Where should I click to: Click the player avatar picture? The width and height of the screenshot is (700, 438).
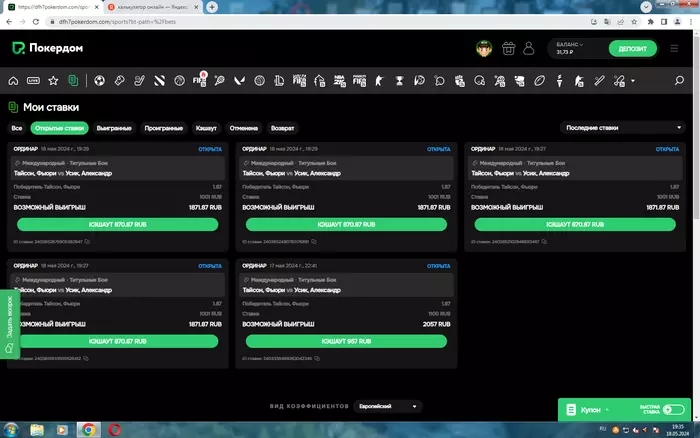(484, 48)
